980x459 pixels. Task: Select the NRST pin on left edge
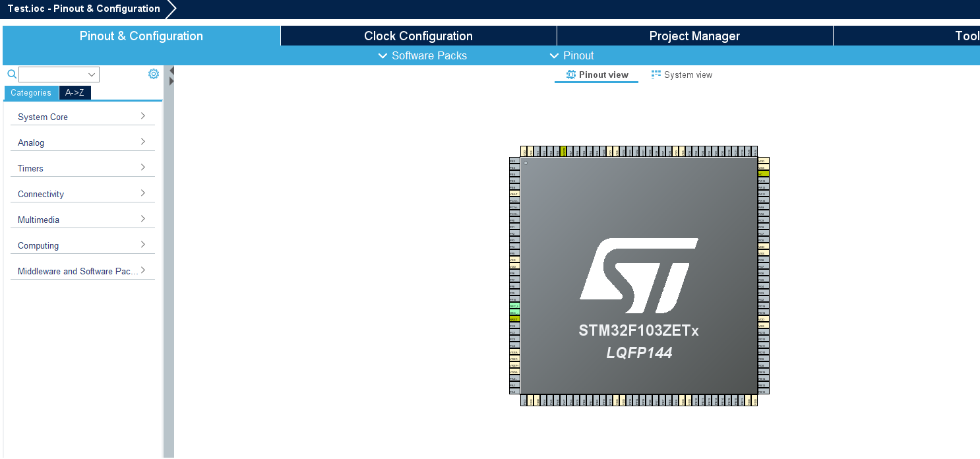(x=514, y=319)
